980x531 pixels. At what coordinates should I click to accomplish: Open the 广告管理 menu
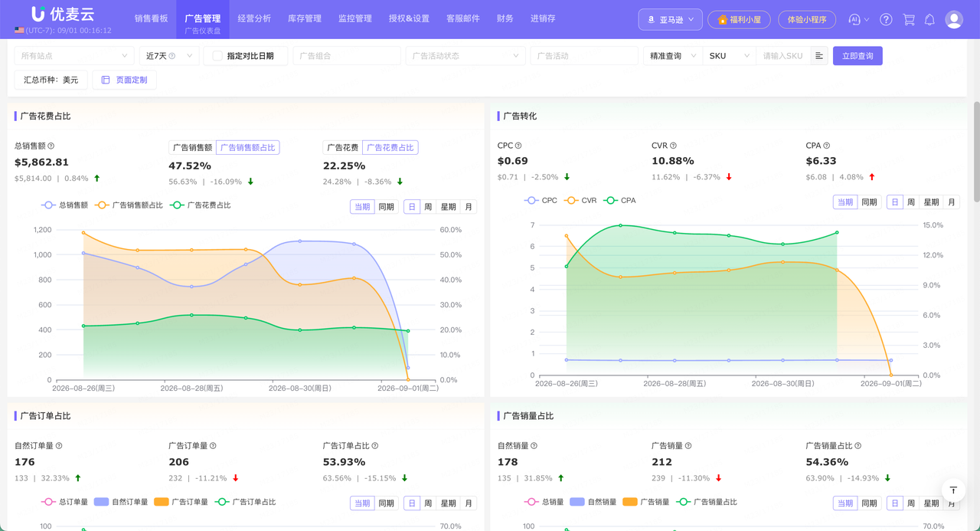[x=202, y=18]
